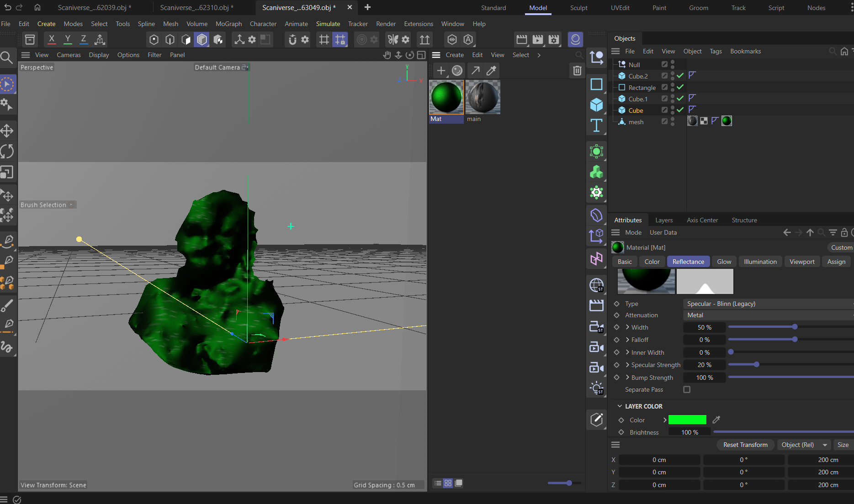Toggle X axis lock

(52, 40)
